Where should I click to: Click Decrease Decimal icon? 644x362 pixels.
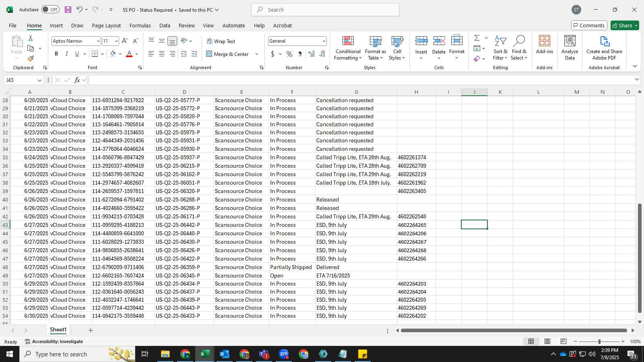pos(322,54)
